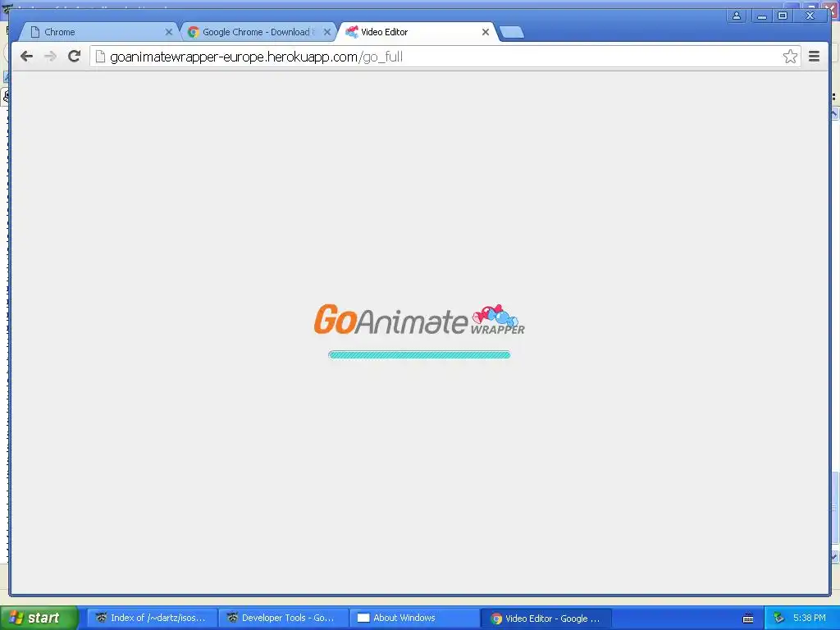The image size is (840, 630).
Task: Open About Windows from the taskbar
Action: point(414,619)
